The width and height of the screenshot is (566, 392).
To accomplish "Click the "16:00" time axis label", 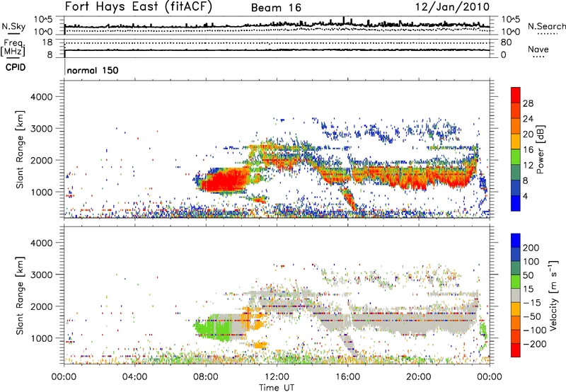I will click(x=347, y=377).
